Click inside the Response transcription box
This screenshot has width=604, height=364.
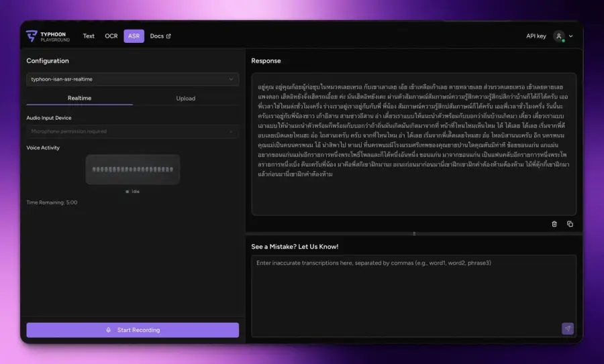click(413, 144)
